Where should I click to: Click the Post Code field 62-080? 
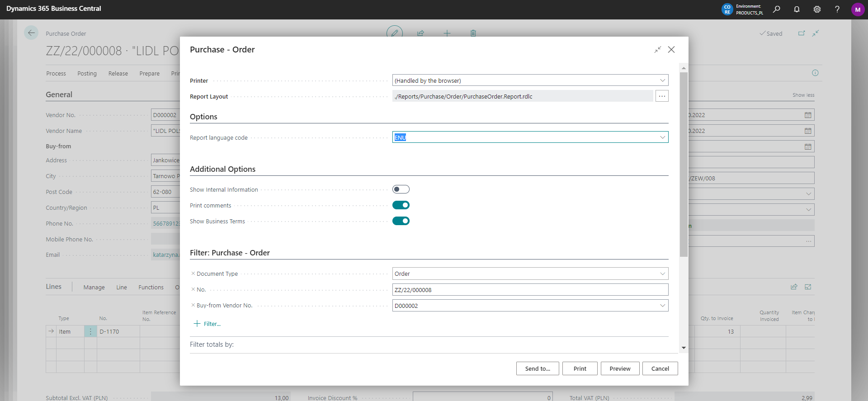pyautogui.click(x=165, y=192)
